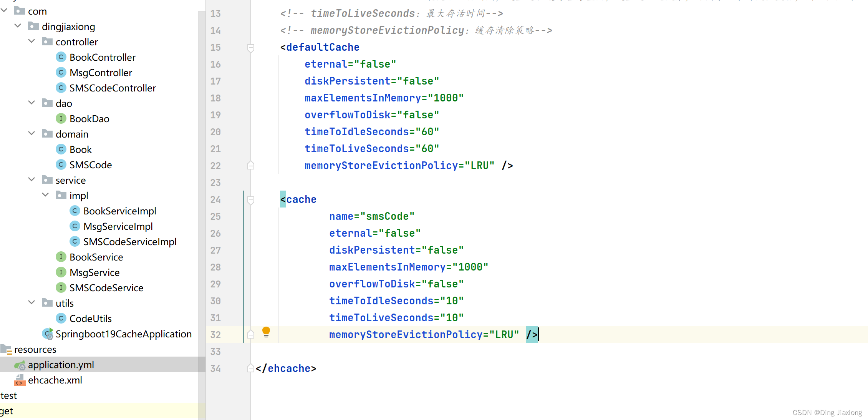868x420 pixels.
Task: Click the name="smsCode" attribute text
Action: 372,216
